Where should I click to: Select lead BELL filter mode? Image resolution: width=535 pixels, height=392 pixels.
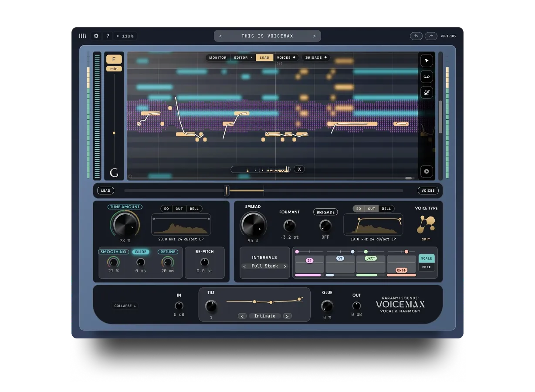coord(194,209)
